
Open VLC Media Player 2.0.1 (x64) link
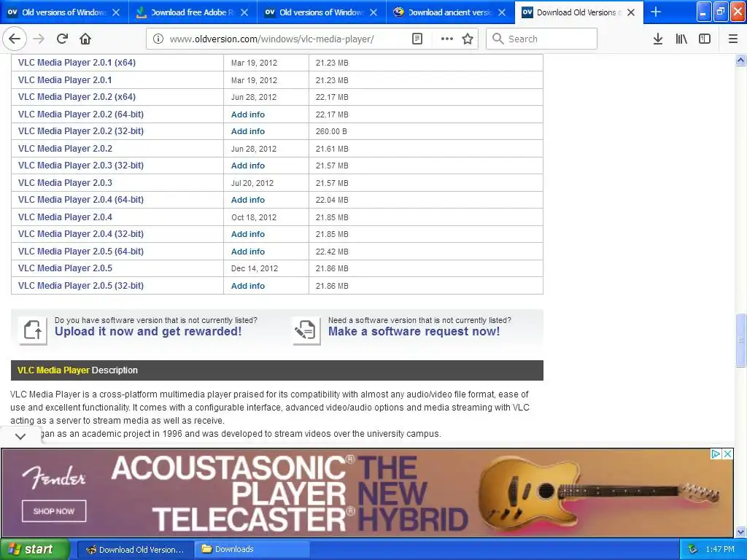pyautogui.click(x=77, y=63)
